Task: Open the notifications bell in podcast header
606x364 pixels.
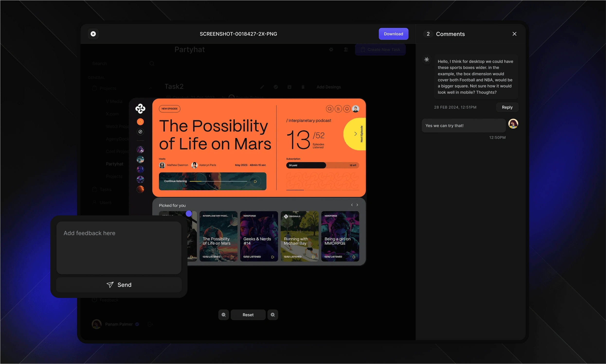Action: [x=346, y=109]
